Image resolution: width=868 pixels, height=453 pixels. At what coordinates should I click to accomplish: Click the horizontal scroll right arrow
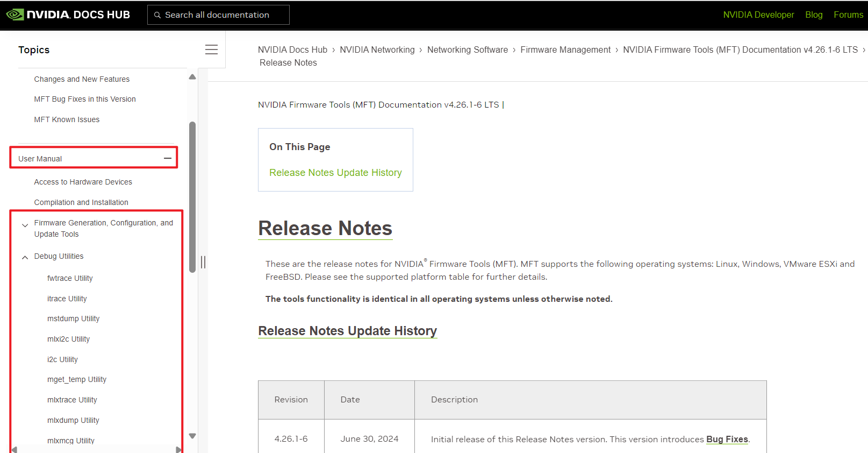tap(178, 449)
